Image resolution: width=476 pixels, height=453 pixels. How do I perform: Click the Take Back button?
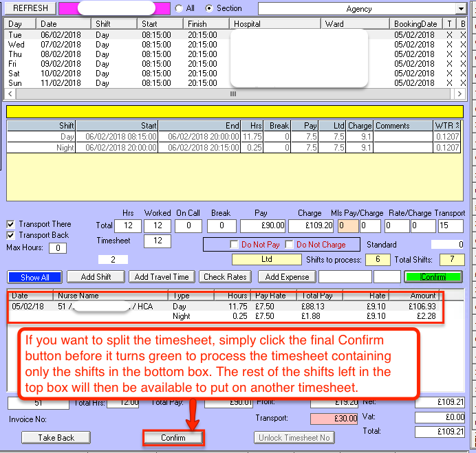[x=56, y=438]
